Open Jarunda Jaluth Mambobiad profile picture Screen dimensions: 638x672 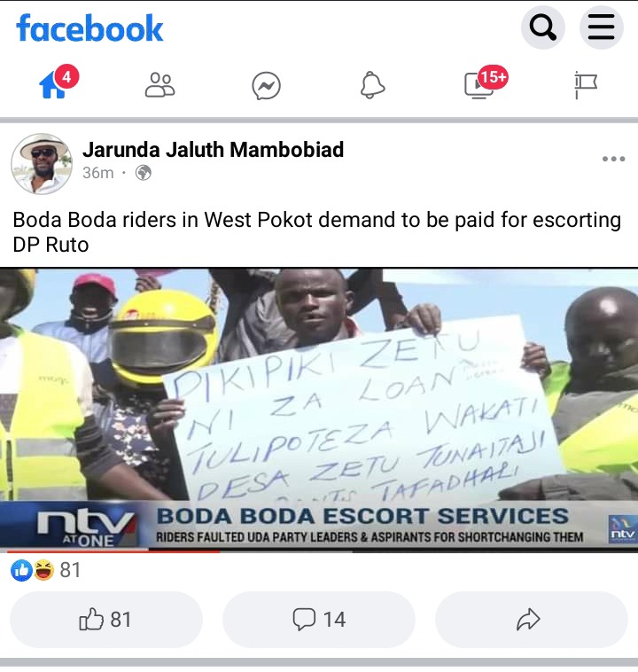point(42,163)
